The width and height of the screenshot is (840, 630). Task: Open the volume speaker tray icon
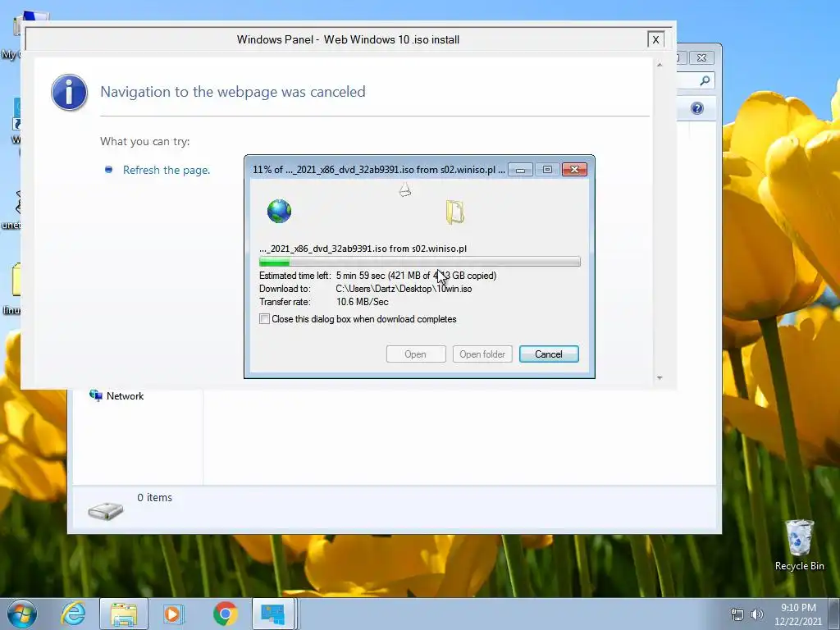click(757, 614)
